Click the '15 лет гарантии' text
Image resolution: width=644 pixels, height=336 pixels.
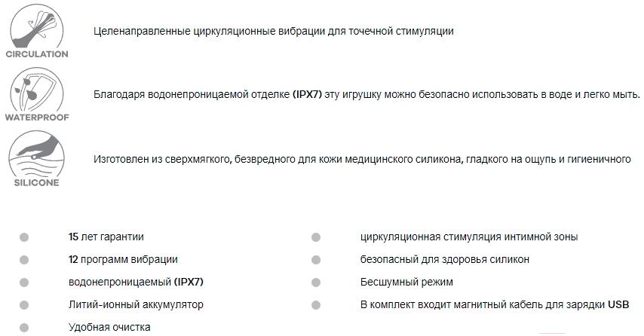(106, 237)
